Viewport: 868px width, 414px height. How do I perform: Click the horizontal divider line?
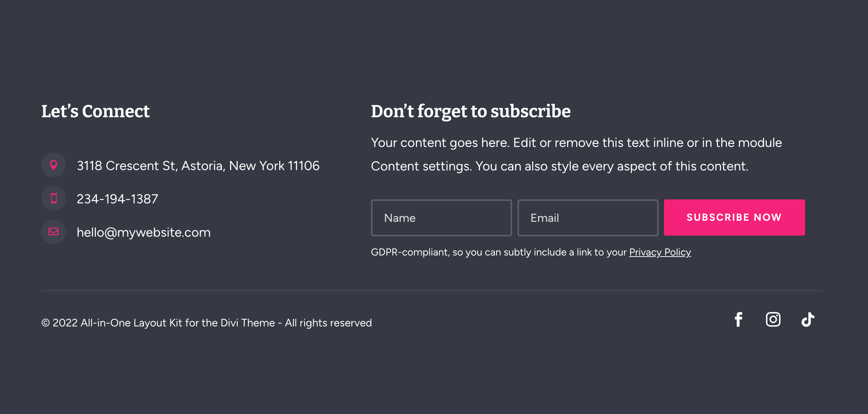pos(432,290)
